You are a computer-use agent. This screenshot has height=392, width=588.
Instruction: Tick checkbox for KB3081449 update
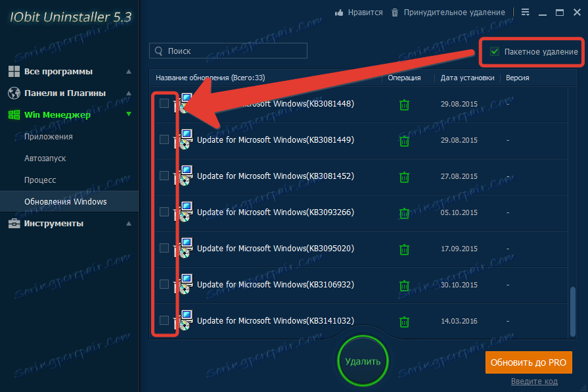click(x=164, y=139)
